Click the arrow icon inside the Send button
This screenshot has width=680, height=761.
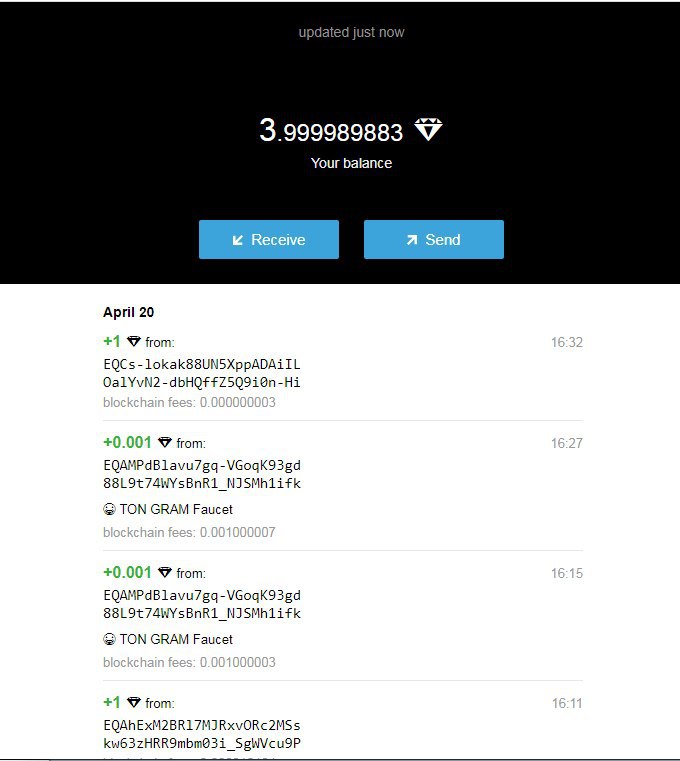(412, 240)
